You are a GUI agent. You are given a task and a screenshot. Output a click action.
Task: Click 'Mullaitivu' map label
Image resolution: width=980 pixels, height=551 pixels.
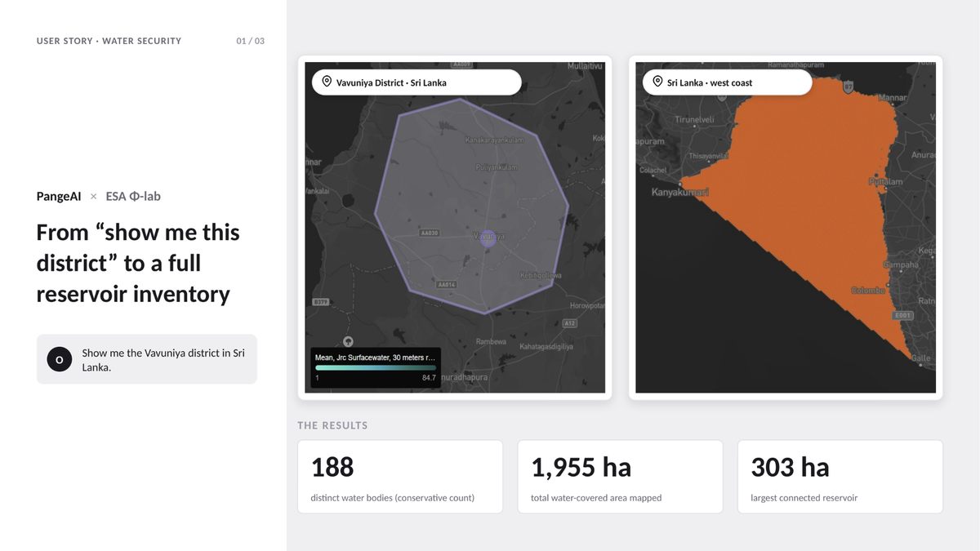[585, 65]
